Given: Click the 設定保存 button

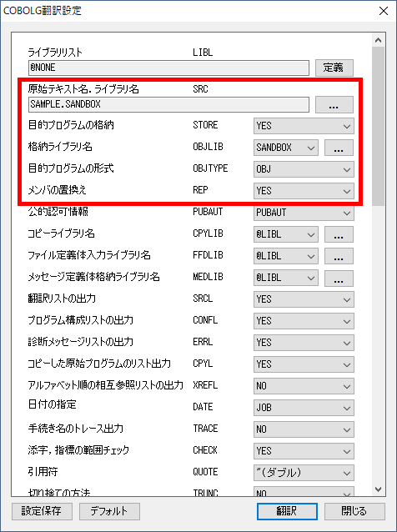Looking at the screenshot, I should (x=42, y=511).
